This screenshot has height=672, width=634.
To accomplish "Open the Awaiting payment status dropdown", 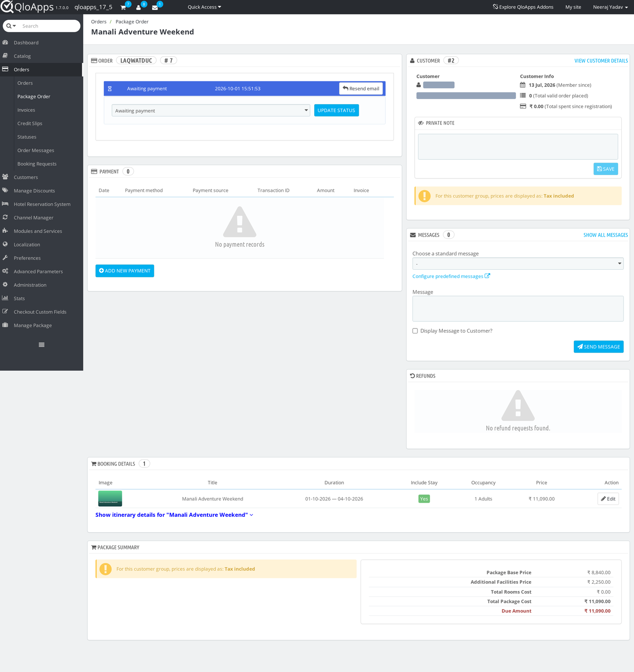I will tap(211, 110).
